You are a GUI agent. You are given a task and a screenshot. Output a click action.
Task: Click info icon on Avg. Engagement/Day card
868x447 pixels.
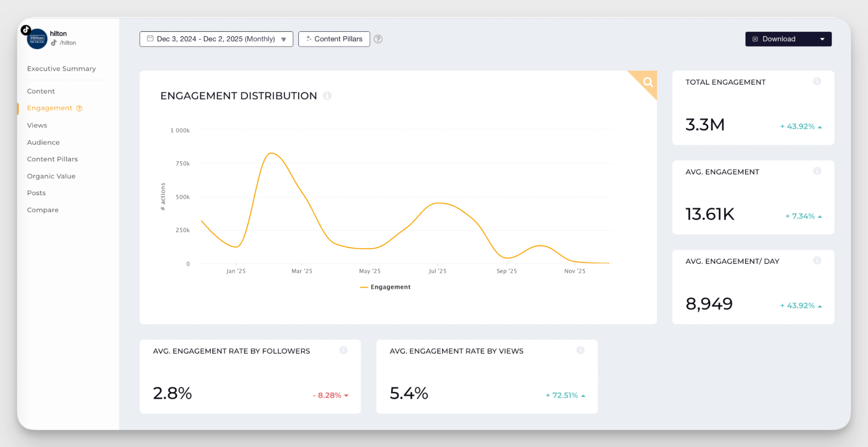click(817, 260)
